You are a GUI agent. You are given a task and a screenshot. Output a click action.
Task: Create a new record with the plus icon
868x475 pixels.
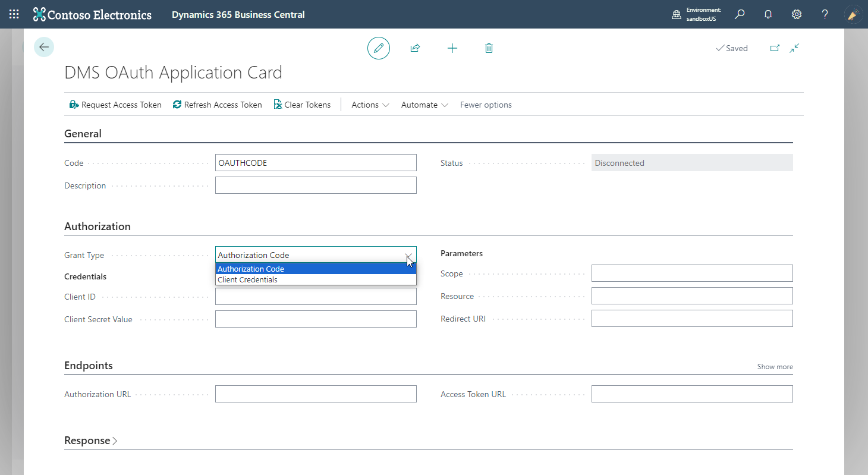(x=452, y=48)
